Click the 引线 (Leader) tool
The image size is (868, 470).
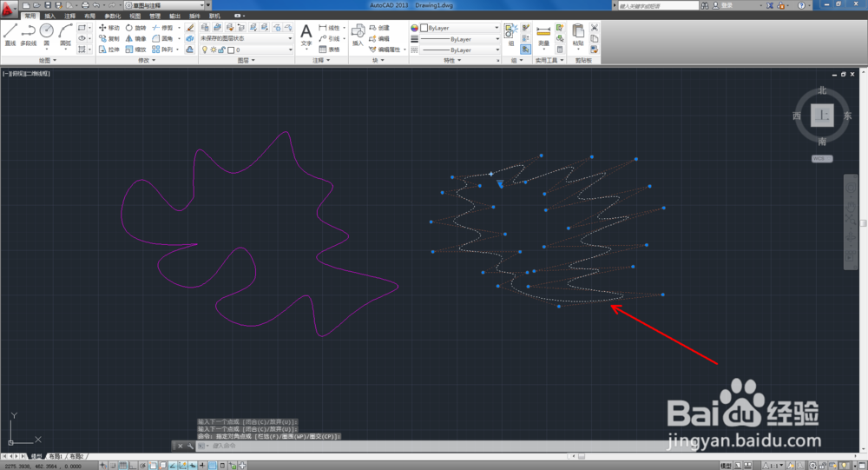[x=329, y=39]
